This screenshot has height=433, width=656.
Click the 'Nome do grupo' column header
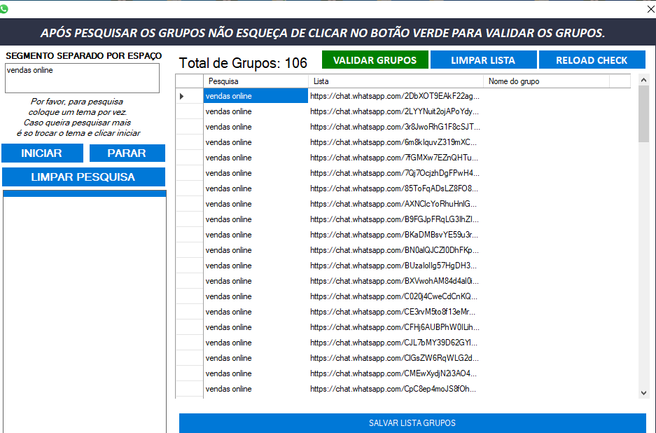point(546,81)
